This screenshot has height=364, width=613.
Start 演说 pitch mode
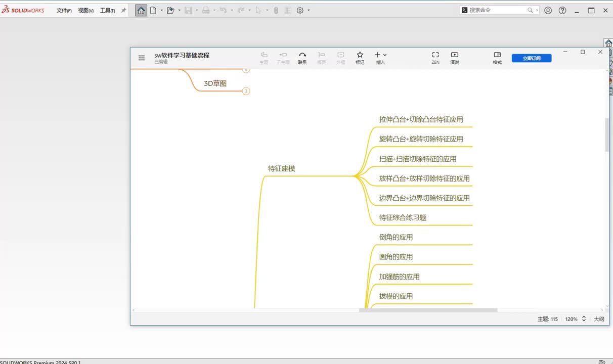454,58
